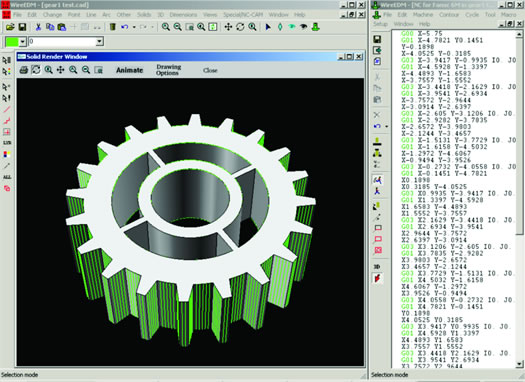Viewport: 525px width, 382px height.
Task: Click the trash can delete icon
Action: pyautogui.click(x=113, y=27)
